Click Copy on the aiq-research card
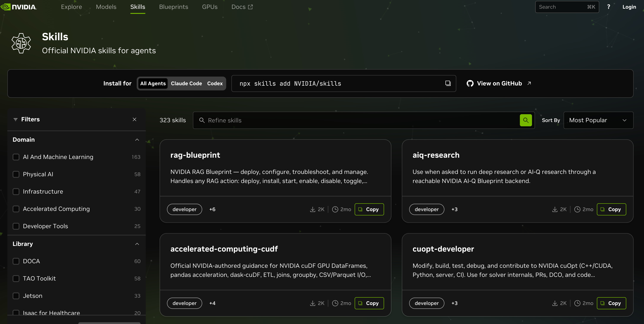The image size is (644, 324). (611, 209)
